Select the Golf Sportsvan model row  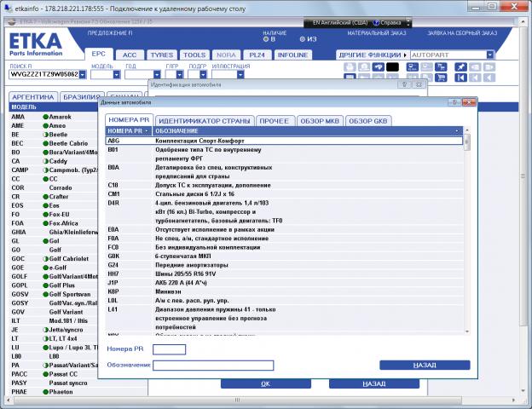55,294
